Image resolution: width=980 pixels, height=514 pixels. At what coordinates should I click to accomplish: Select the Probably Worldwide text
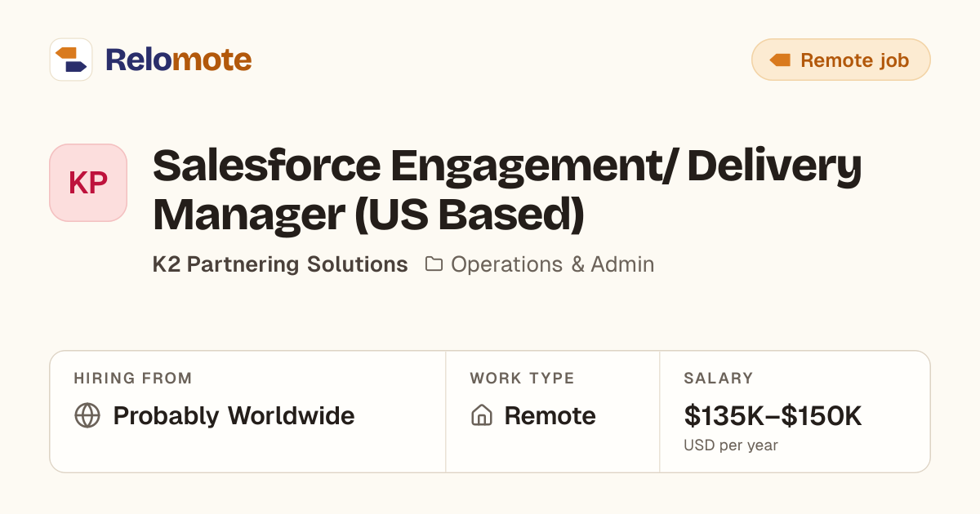tap(234, 416)
